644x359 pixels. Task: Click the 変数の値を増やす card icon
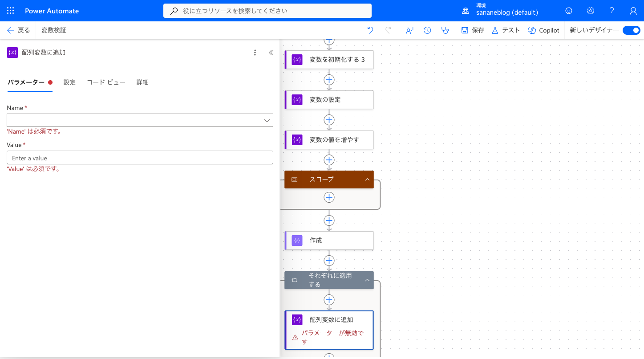[x=297, y=140]
